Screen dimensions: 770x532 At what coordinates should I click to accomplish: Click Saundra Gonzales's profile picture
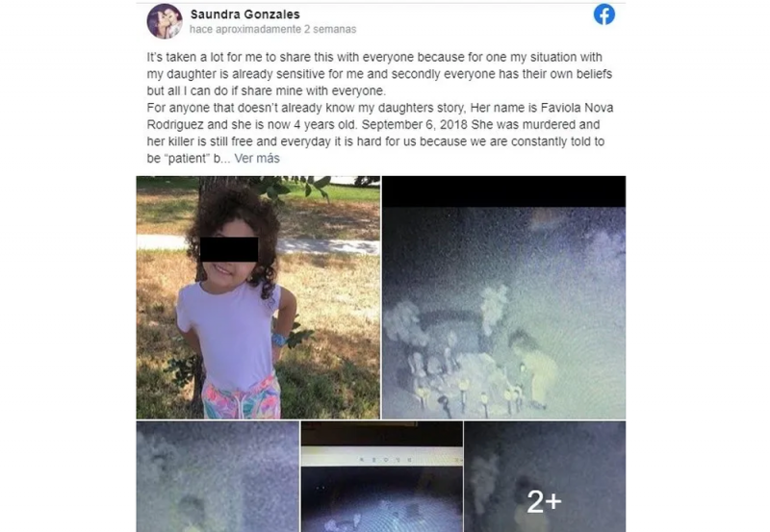click(165, 21)
